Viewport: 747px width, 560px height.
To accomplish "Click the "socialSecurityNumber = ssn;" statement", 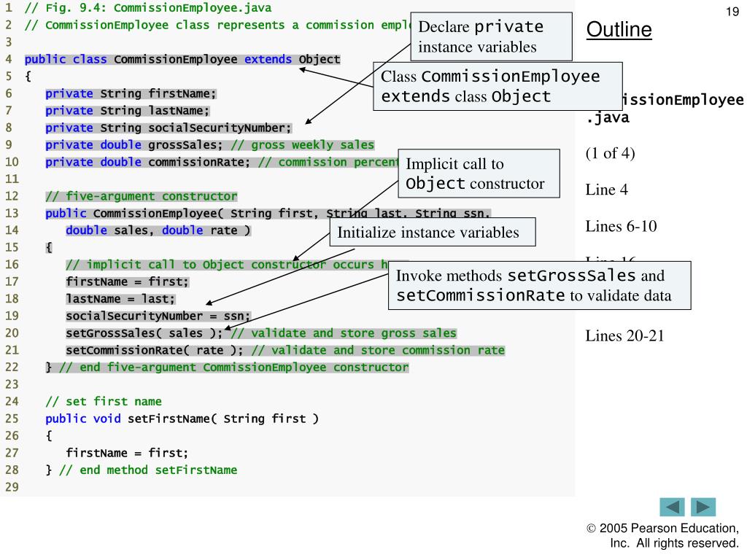I will 158,316.
